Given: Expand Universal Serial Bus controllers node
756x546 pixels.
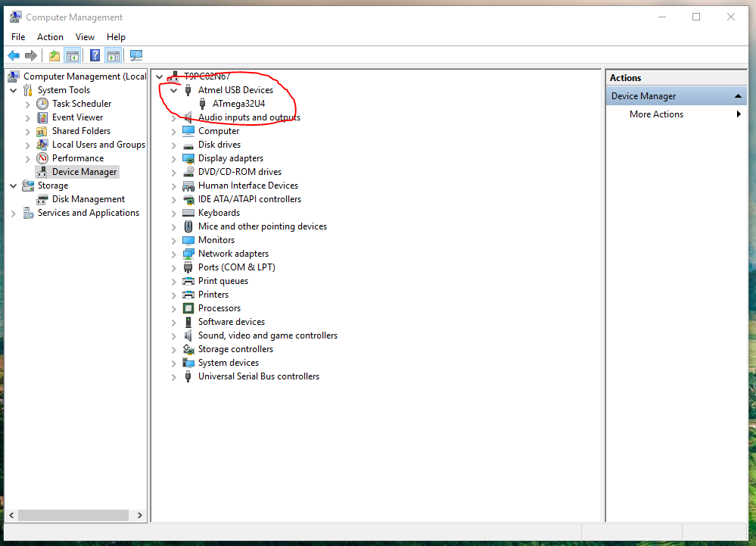Looking at the screenshot, I should 174,376.
